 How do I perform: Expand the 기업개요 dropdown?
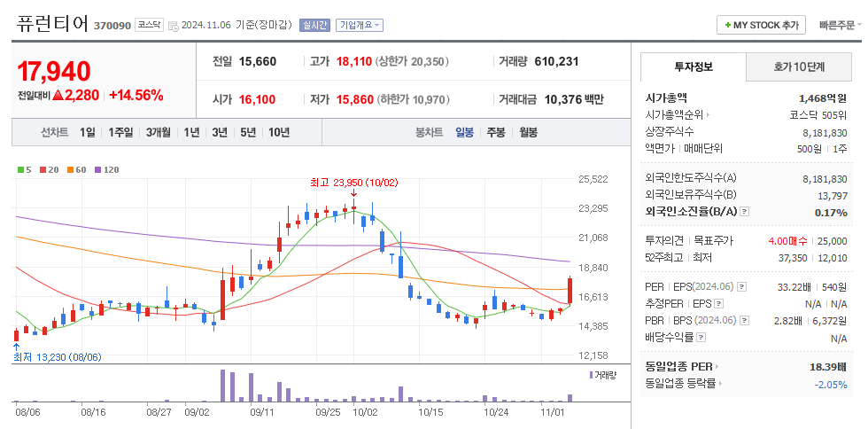tap(360, 26)
